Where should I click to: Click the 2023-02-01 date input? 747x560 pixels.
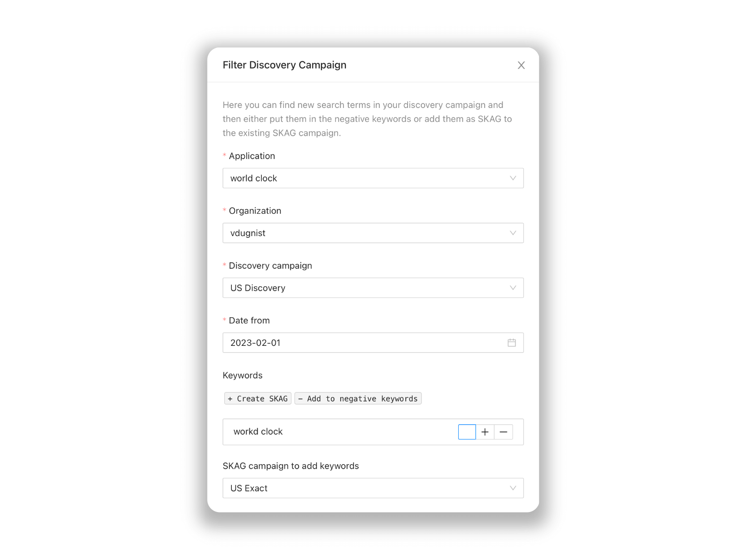(373, 343)
